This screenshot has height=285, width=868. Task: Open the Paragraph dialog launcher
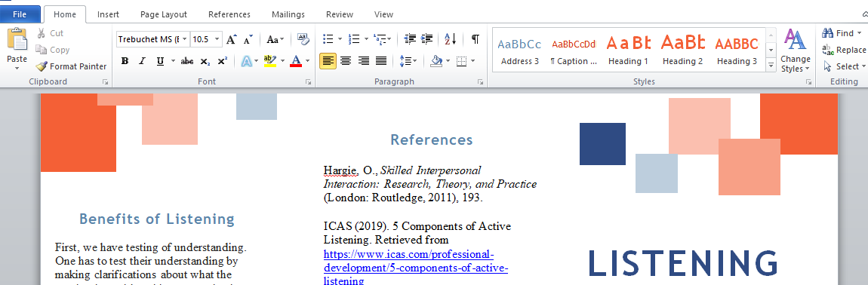[x=481, y=82]
